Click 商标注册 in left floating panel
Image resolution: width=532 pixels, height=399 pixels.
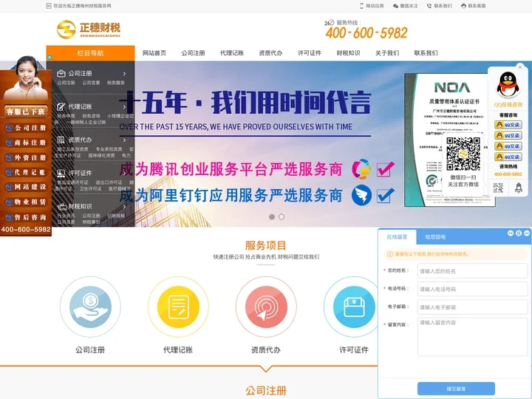[26, 143]
